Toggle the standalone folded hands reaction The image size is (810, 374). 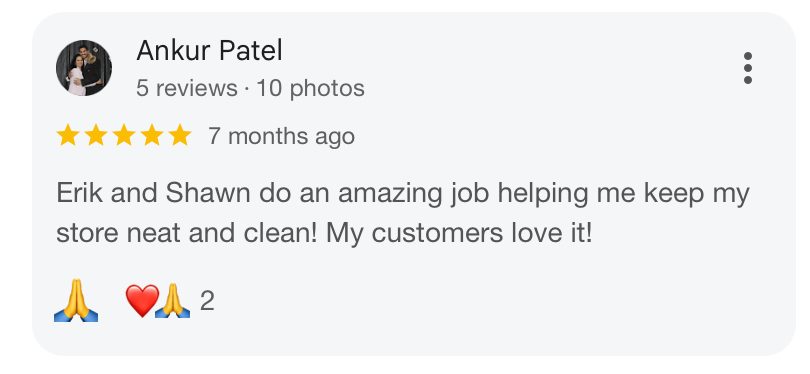click(x=76, y=301)
